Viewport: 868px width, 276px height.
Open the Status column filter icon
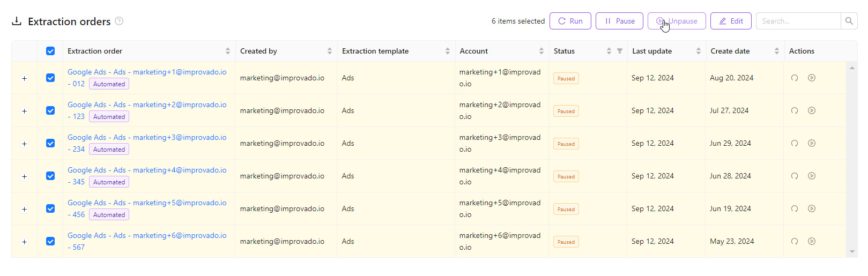point(620,51)
